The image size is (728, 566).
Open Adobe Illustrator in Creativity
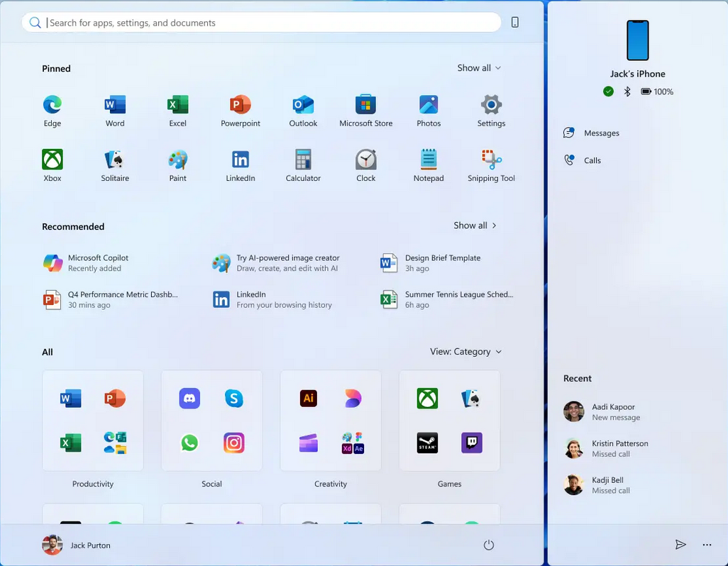[308, 399]
